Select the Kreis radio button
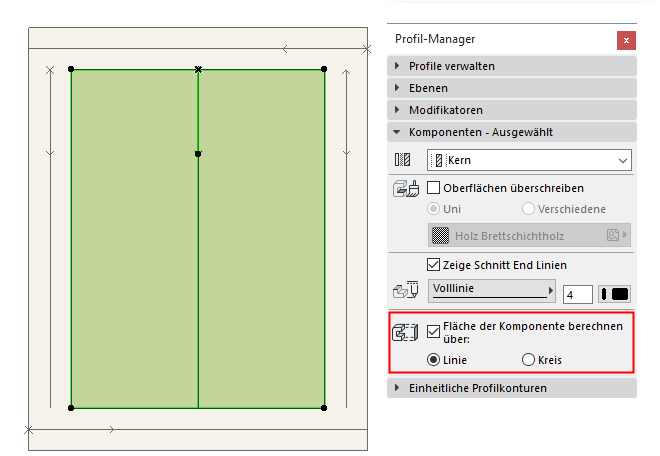The width and height of the screenshot is (660, 456). (529, 360)
